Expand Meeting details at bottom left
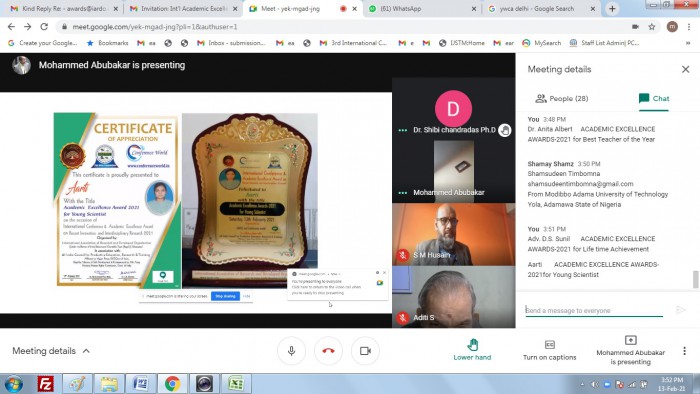This screenshot has width=700, height=394. point(51,351)
